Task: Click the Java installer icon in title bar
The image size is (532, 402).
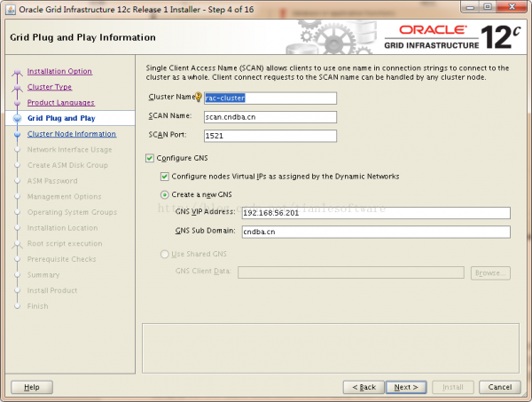Action: (x=10, y=10)
